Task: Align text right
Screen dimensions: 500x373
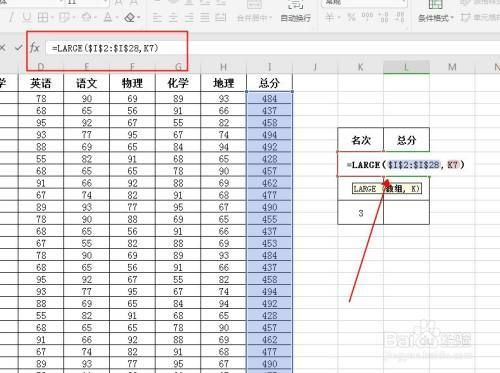Action: point(189,17)
